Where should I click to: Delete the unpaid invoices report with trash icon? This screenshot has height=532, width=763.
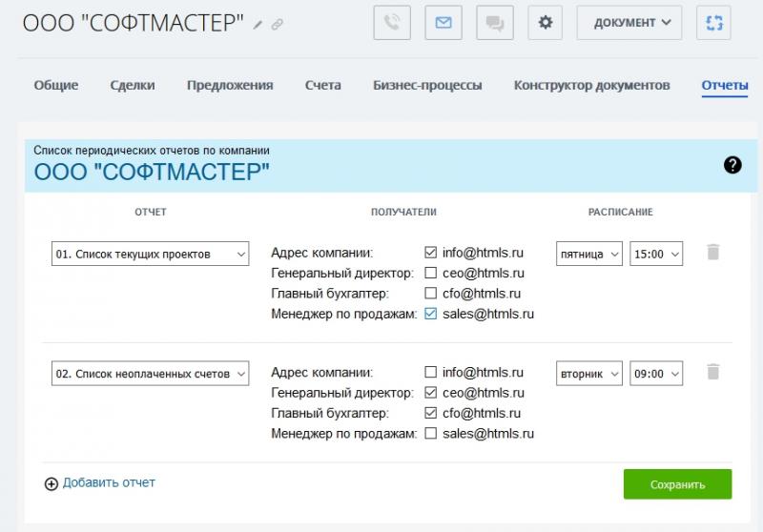712,373
